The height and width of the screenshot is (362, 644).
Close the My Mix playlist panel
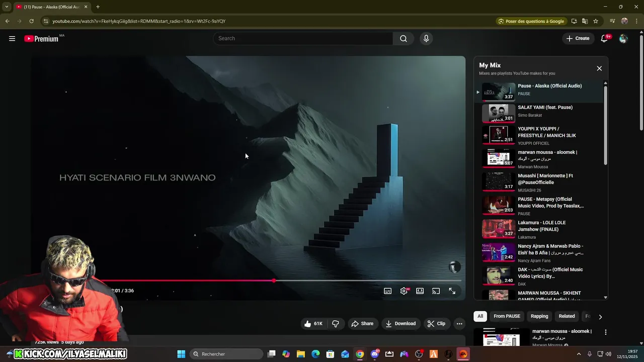click(x=599, y=68)
